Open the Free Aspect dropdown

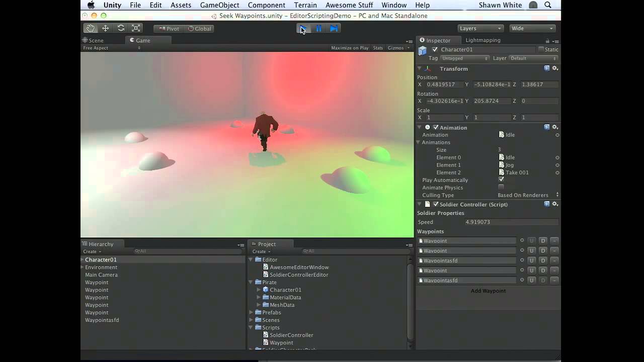112,48
